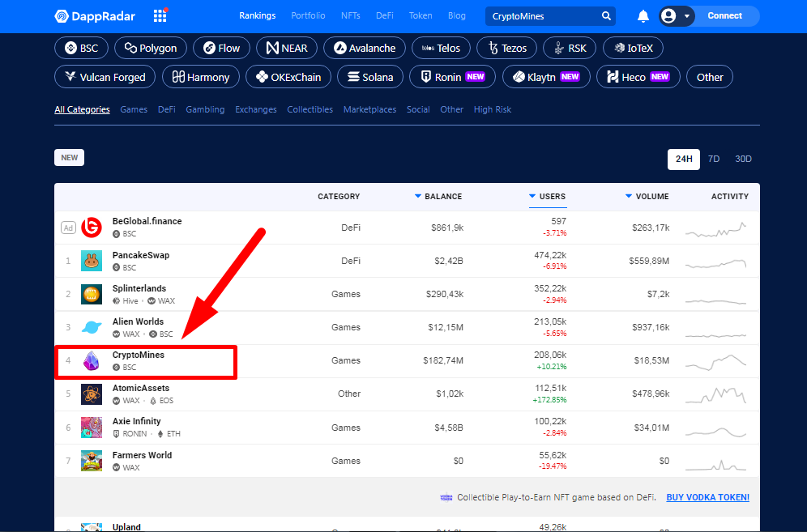Select the 24H time period
Image resolution: width=807 pixels, height=532 pixels.
pyautogui.click(x=684, y=159)
